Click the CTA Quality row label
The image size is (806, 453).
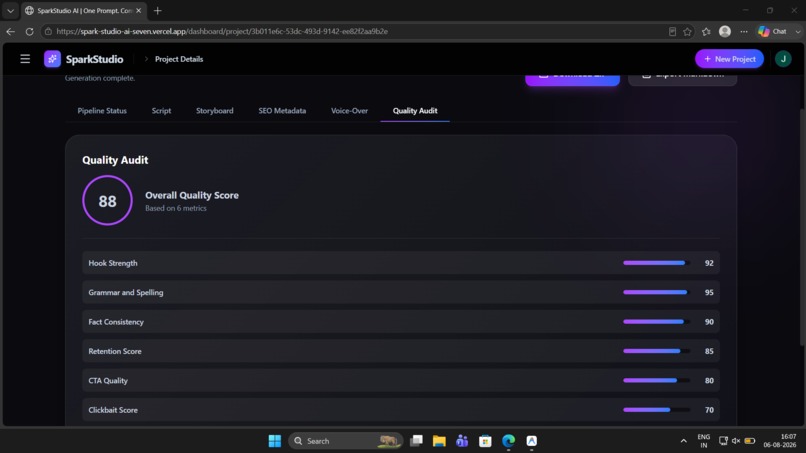[x=108, y=380]
